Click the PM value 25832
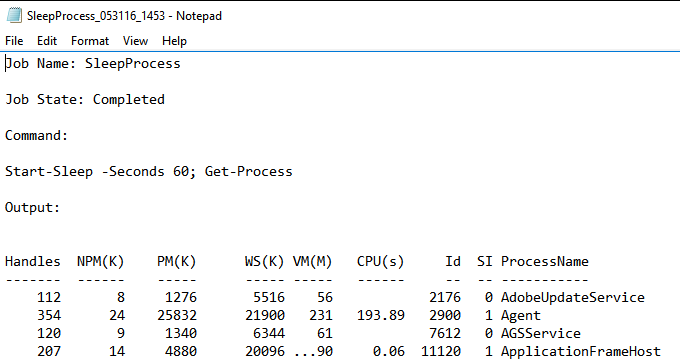 coord(177,316)
